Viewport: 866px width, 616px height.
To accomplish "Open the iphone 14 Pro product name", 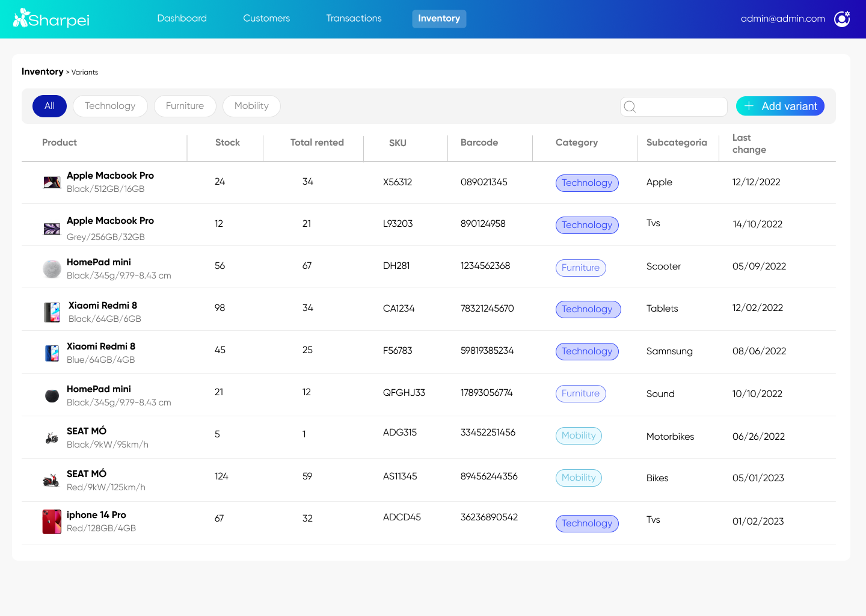I will pos(96,515).
